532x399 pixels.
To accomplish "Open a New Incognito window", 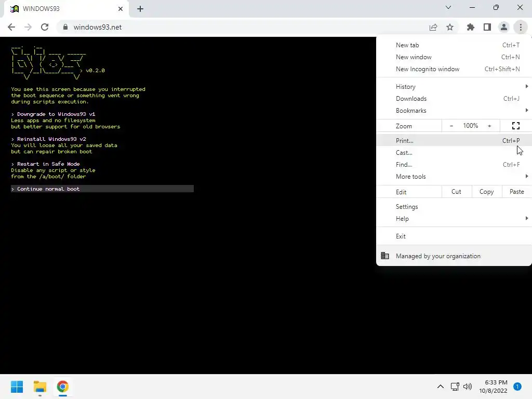I will coord(454,69).
